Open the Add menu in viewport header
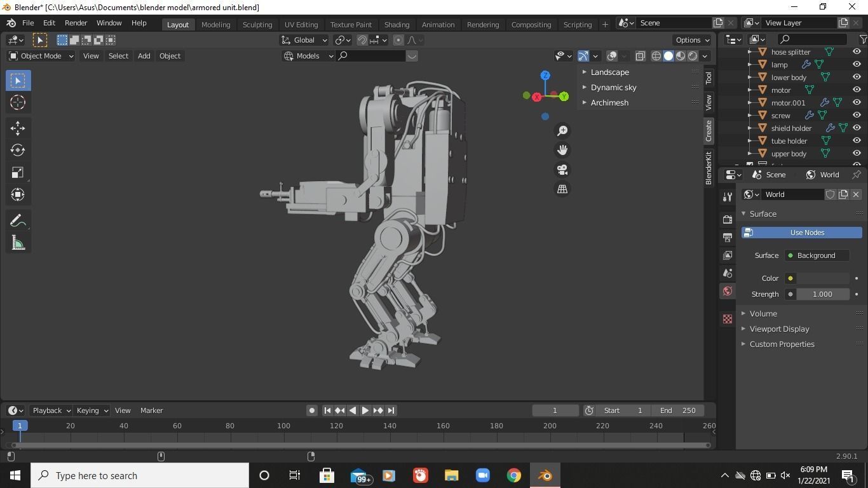Viewport: 868px width, 488px height. point(144,56)
